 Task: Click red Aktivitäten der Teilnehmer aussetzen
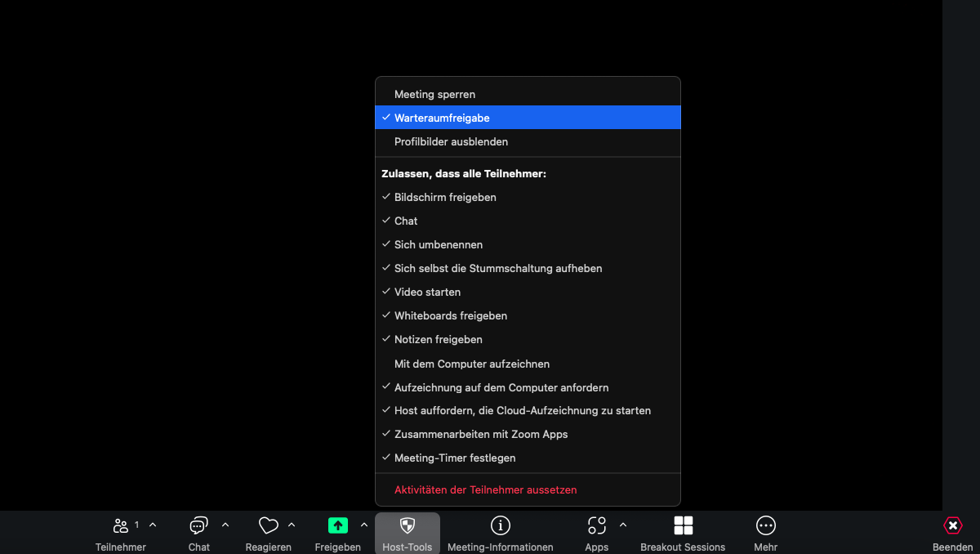pyautogui.click(x=485, y=489)
